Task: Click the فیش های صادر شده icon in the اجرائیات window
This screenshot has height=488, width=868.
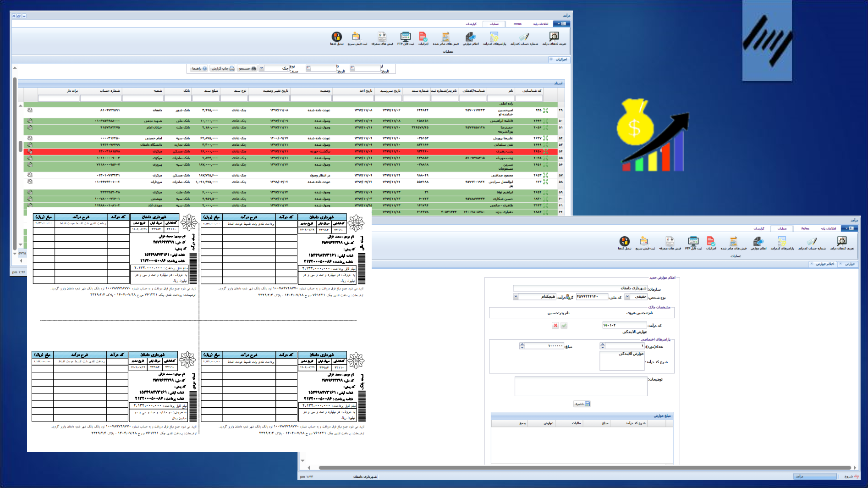Action: tap(445, 38)
